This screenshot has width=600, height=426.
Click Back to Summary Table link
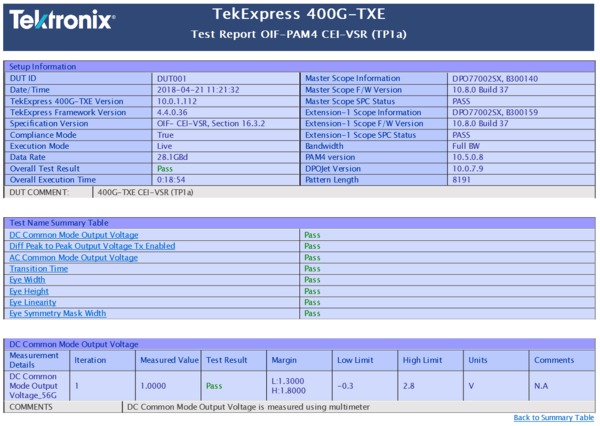[554, 418]
